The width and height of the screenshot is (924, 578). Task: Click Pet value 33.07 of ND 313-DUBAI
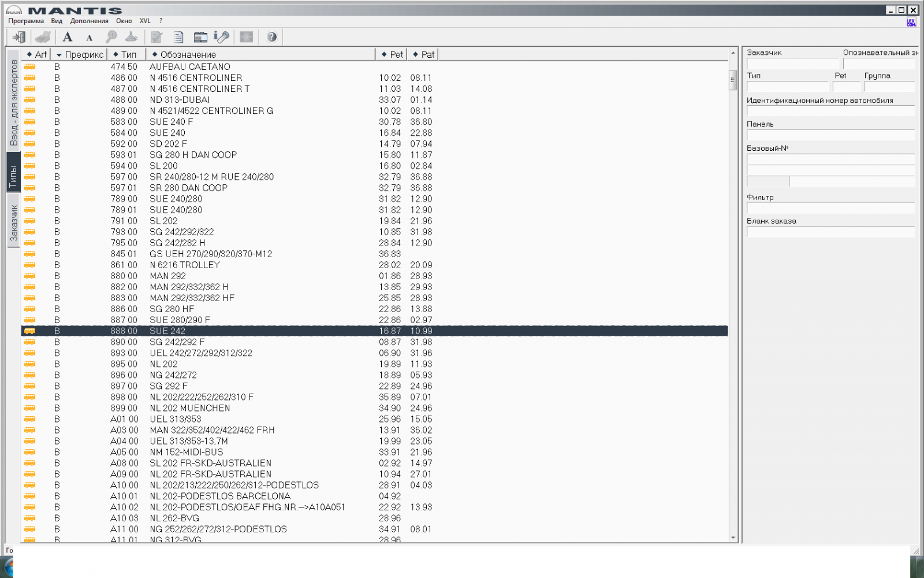[x=390, y=100]
